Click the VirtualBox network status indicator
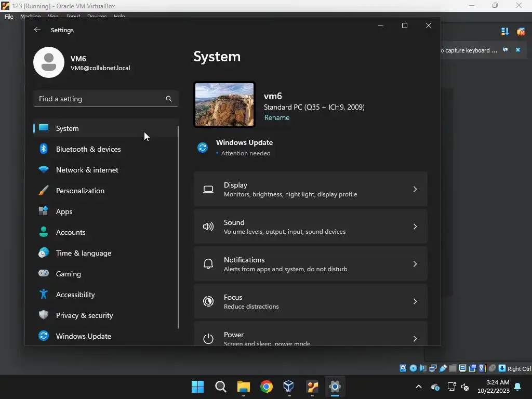 click(x=433, y=368)
